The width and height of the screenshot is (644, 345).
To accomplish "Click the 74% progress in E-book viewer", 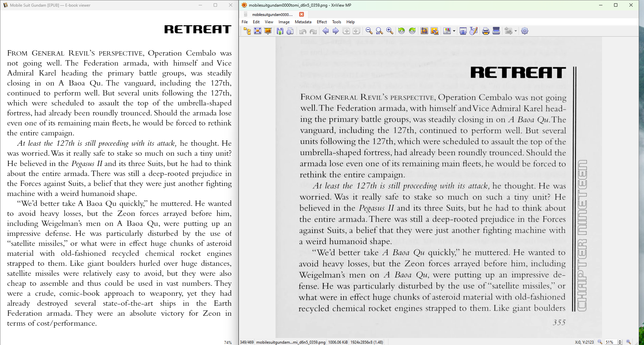I will [x=228, y=342].
